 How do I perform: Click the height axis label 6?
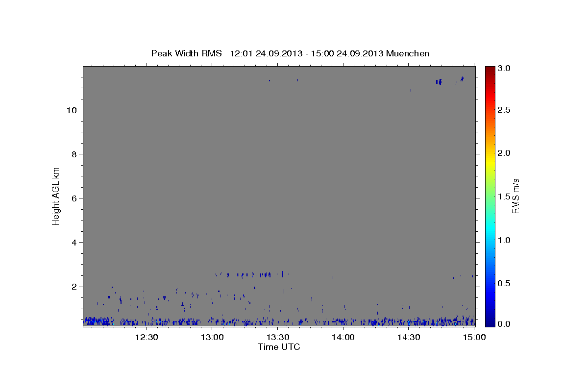(x=73, y=198)
